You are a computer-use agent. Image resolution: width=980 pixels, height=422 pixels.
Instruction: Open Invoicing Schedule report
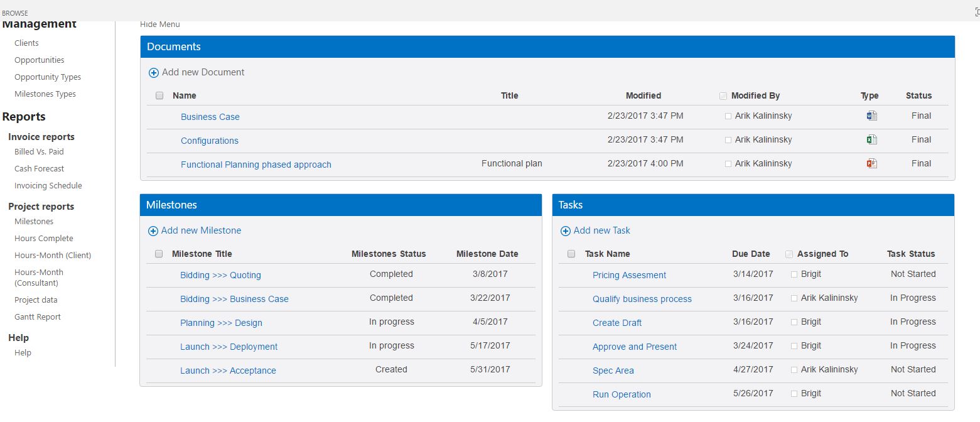(x=48, y=186)
